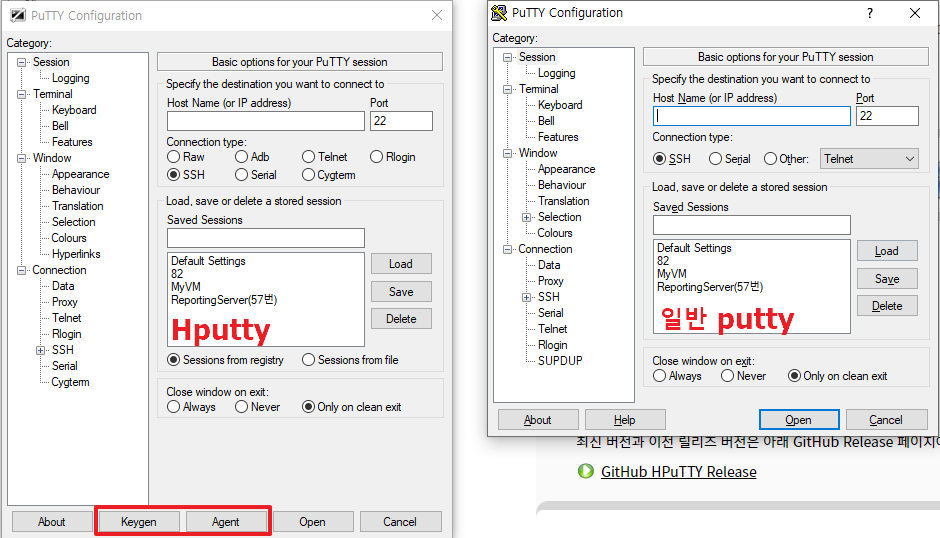Focus Saved Sessions field in HPuTTY

266,238
